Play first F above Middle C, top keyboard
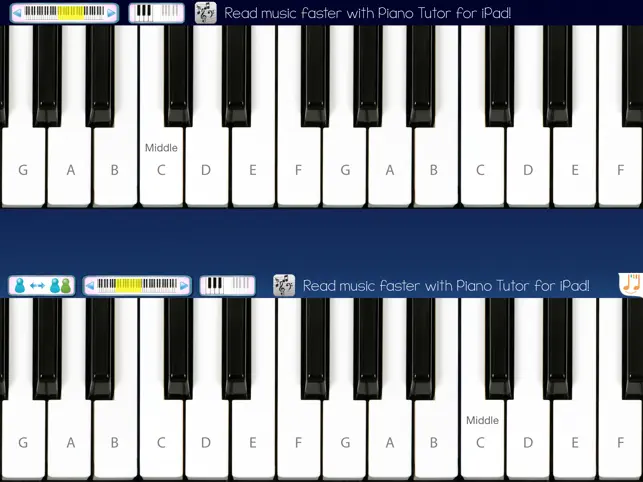This screenshot has width=643, height=482. (299, 169)
